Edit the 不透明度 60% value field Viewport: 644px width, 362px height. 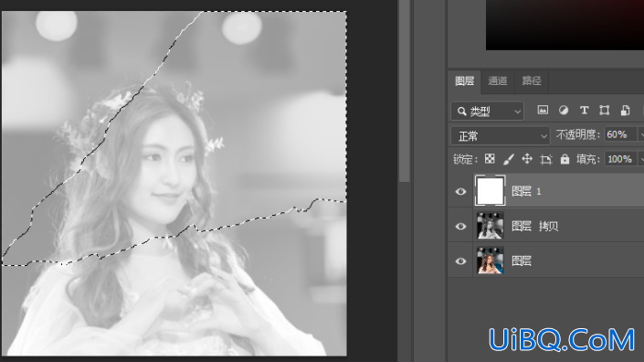pos(620,134)
